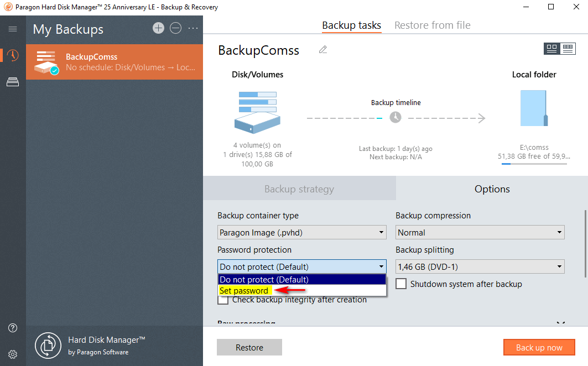Expand the Backup compression dropdown
The image size is (588, 366).
[x=480, y=232]
